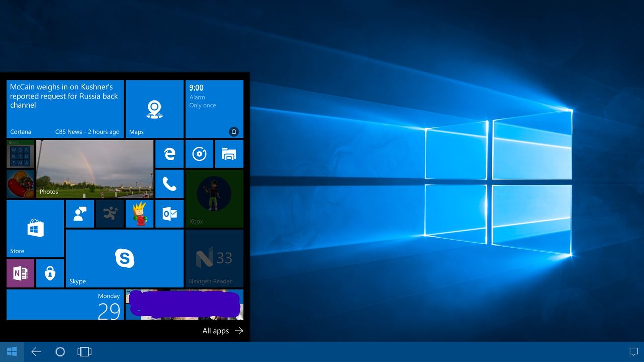Launch the game tile with crowned character
The width and height of the screenshot is (644, 362).
(140, 214)
